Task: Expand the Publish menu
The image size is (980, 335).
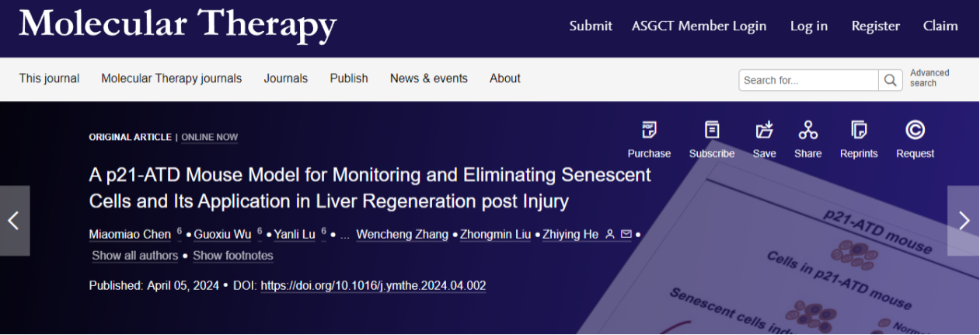Action: coord(349,79)
